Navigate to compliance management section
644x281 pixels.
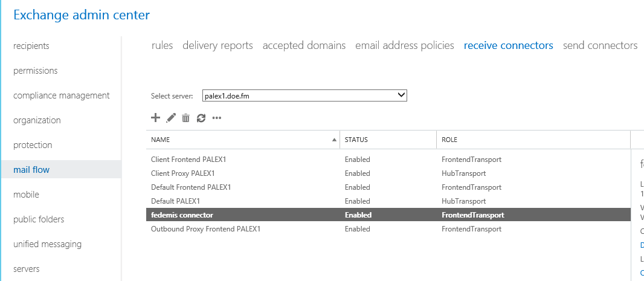(61, 95)
